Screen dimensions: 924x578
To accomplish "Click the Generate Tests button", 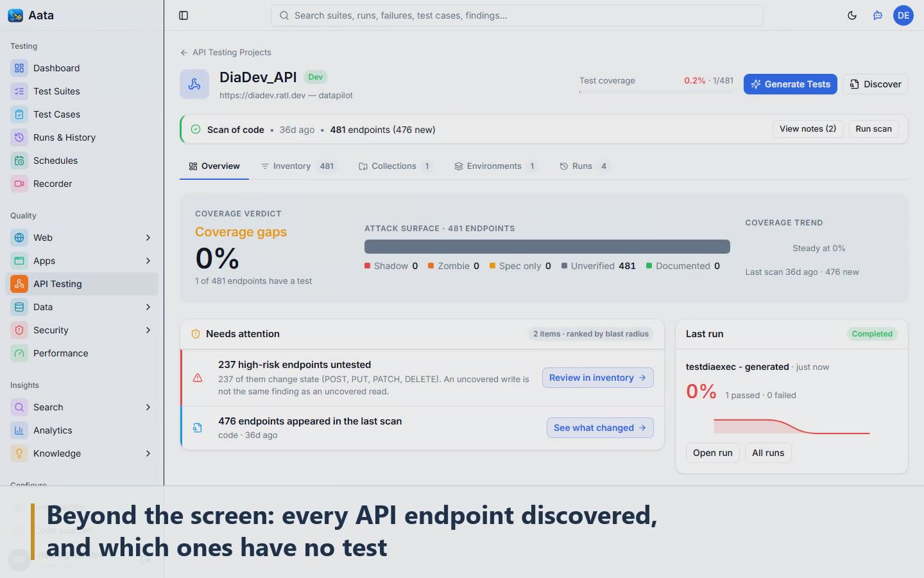I will tap(791, 84).
